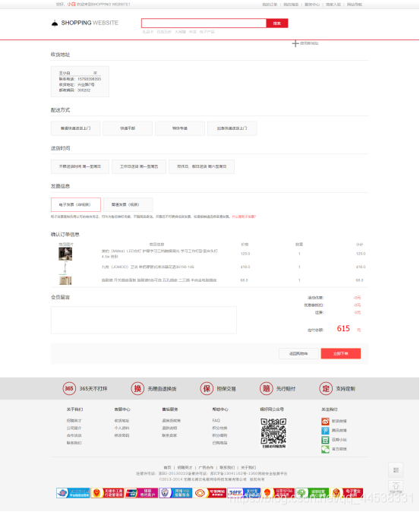Click the Midea LED lamp product title
Screen dimensions: 420x512
(x=159, y=254)
